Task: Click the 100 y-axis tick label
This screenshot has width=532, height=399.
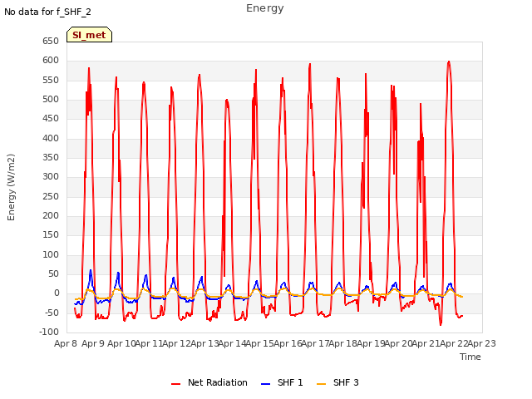Action: coord(51,254)
